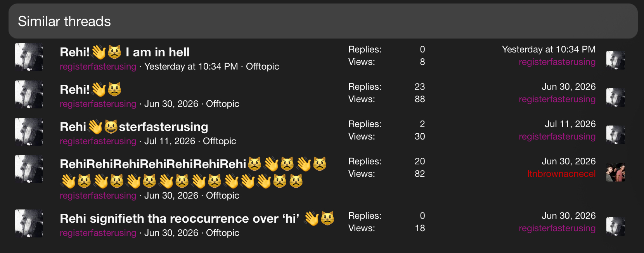This screenshot has height=253, width=644.
Task: Click author avatar beside 'Rehi signifieth' thread
Action: [x=29, y=223]
